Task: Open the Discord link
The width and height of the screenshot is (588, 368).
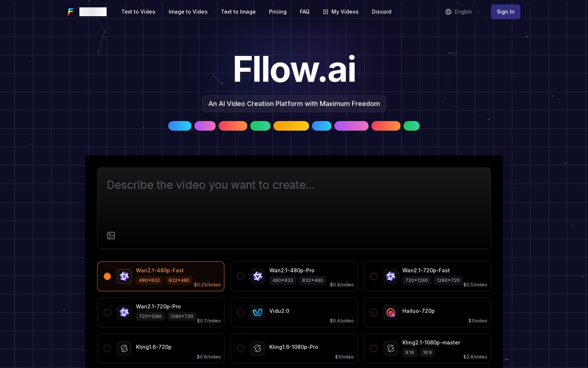Action: pos(381,11)
